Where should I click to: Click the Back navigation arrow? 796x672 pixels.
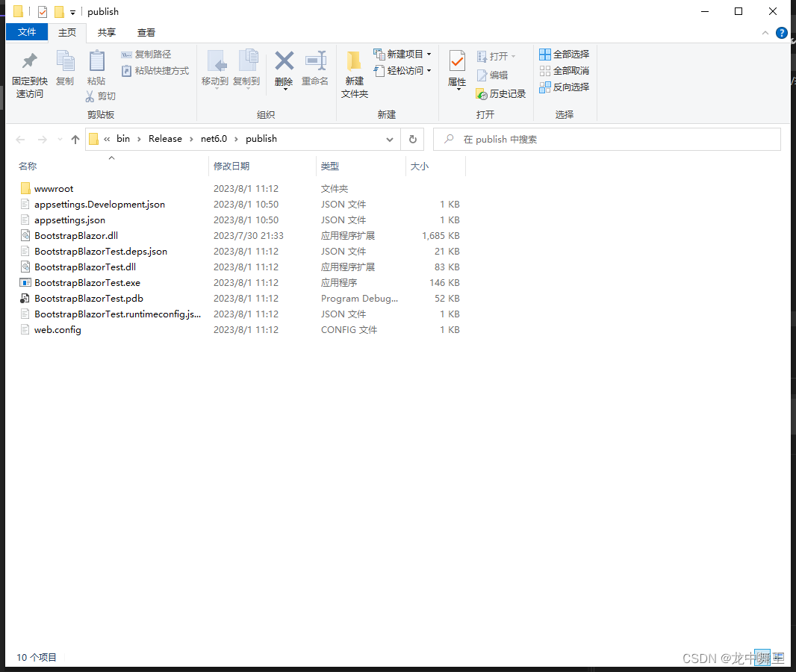[x=21, y=139]
